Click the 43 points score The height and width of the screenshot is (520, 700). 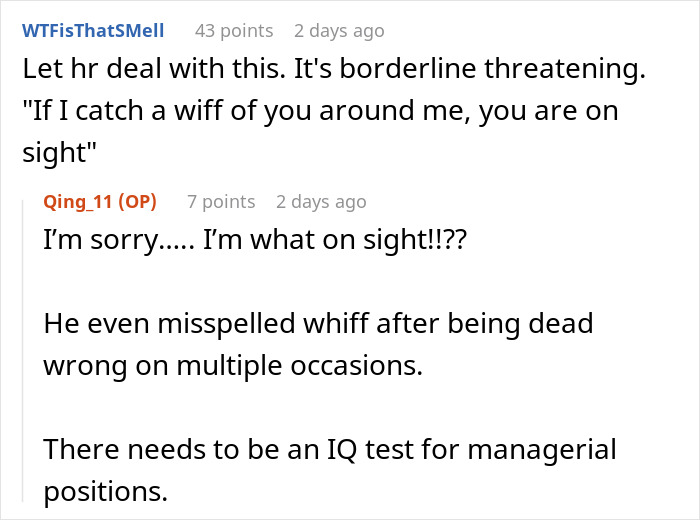point(233,31)
